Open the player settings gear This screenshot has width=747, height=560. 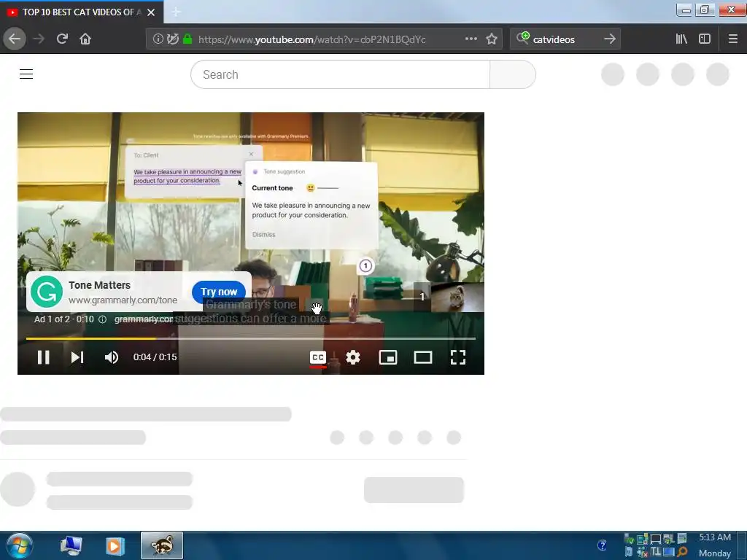coord(352,357)
